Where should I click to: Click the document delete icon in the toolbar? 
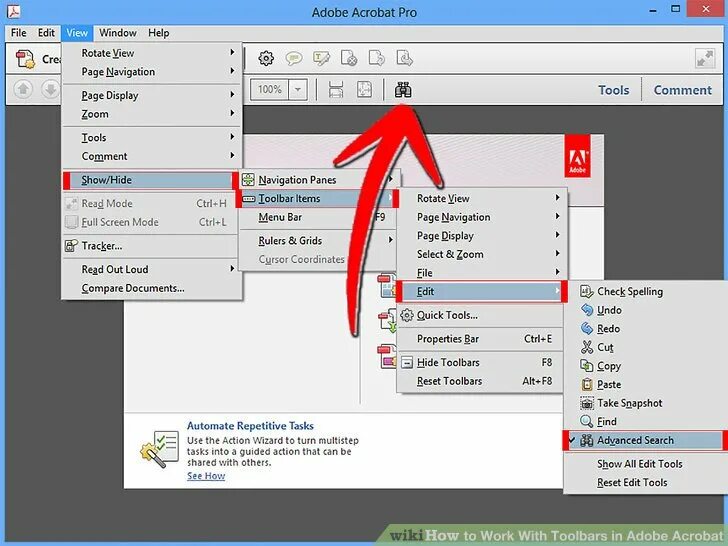click(349, 58)
